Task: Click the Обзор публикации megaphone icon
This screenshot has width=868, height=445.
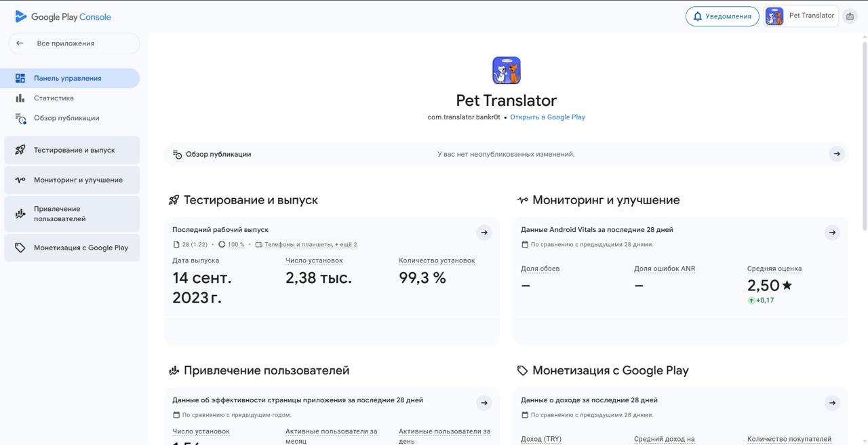Action: click(x=176, y=154)
